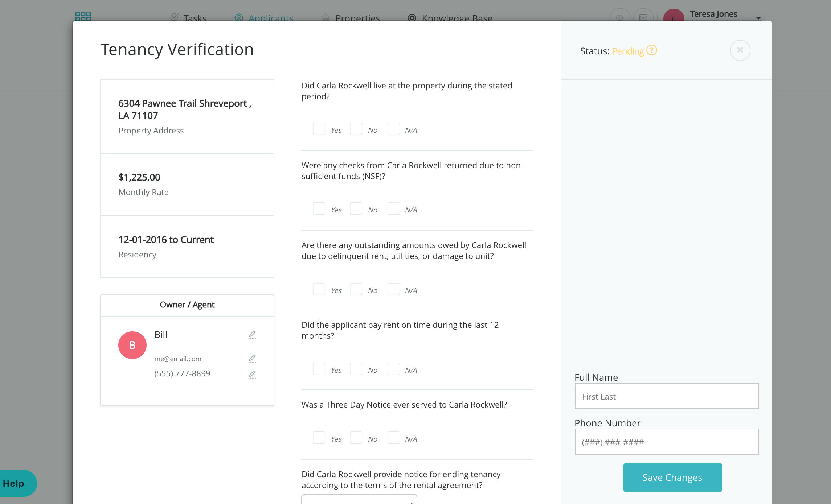Check No for Three Day Notice question
Screen dimensions: 831x504
pyautogui.click(x=356, y=438)
